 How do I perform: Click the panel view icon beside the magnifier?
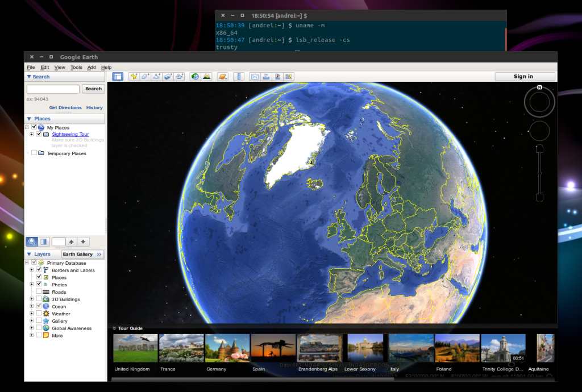tap(43, 242)
